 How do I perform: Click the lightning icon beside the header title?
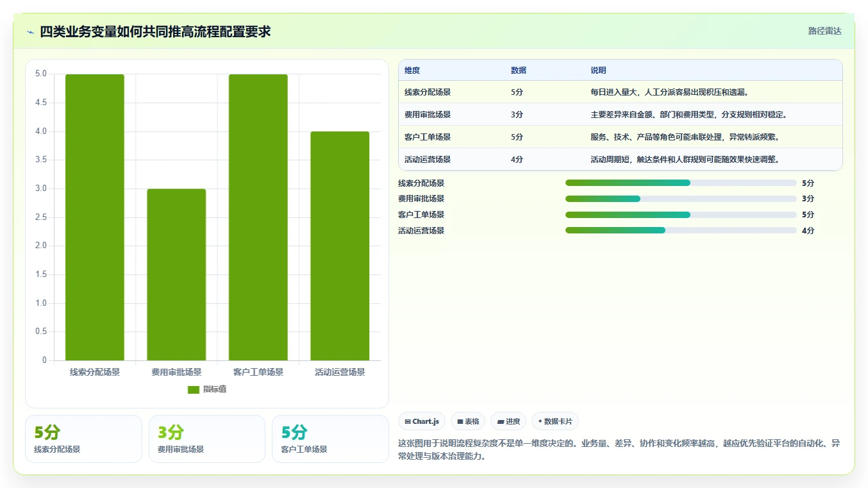click(x=31, y=32)
